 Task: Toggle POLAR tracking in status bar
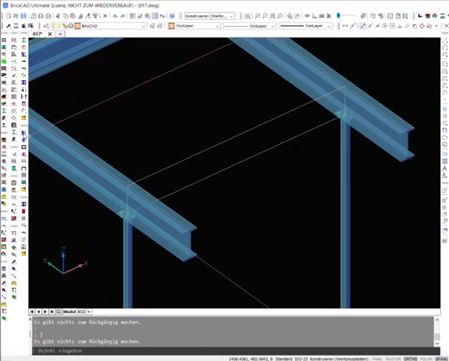[x=426, y=359]
